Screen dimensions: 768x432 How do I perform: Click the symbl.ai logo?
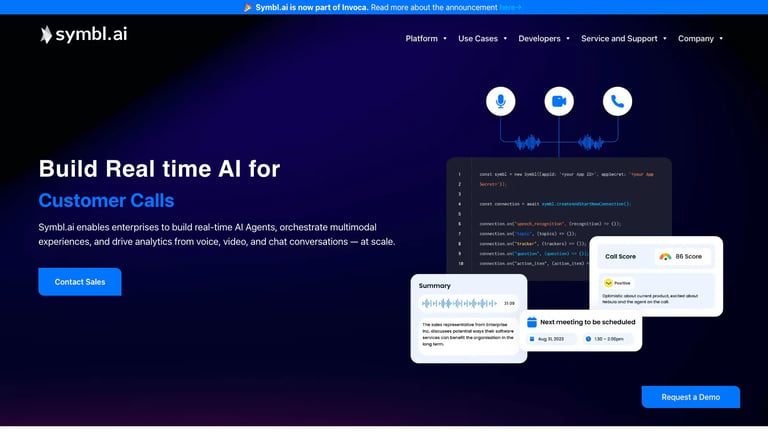point(84,34)
